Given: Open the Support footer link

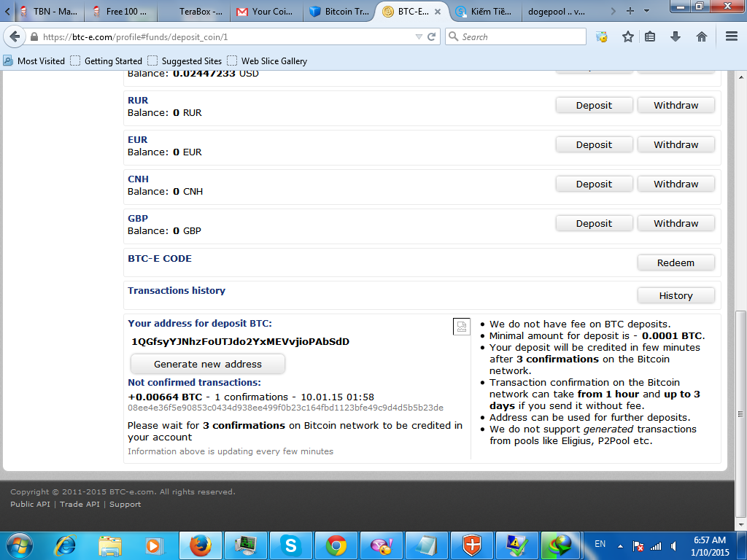Looking at the screenshot, I should coord(125,505).
